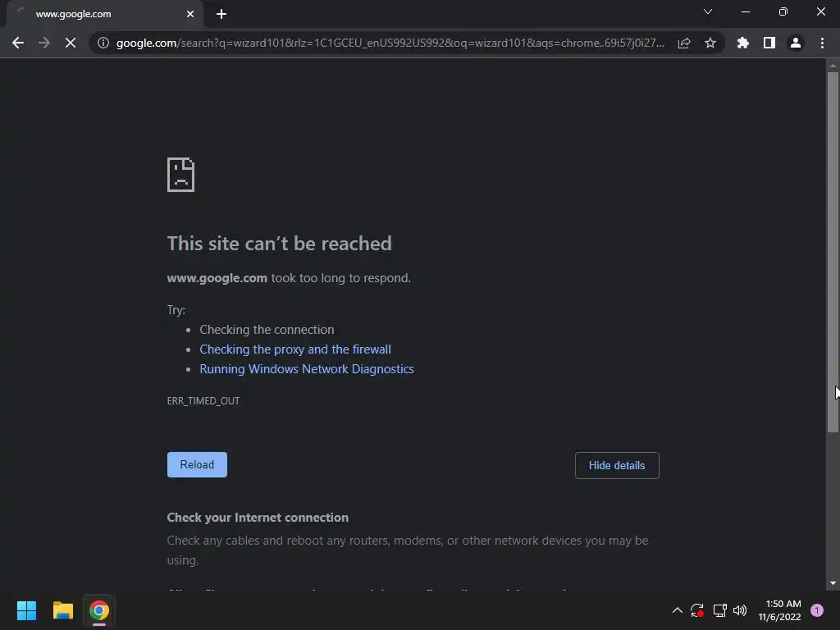This screenshot has height=630, width=840.
Task: Open the sync status tray icon
Action: pos(697,610)
